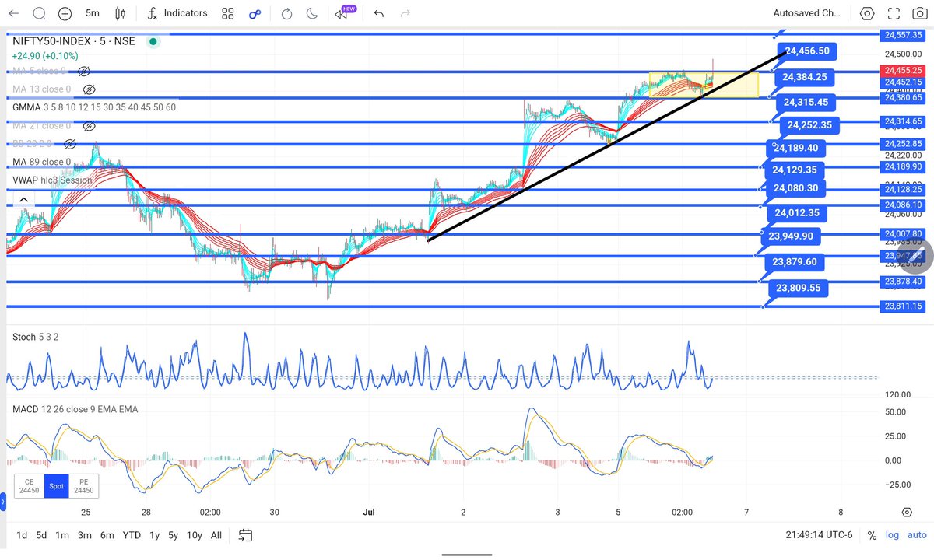Select the 23,809.55 line label
The width and height of the screenshot is (934, 560).
[x=798, y=288]
